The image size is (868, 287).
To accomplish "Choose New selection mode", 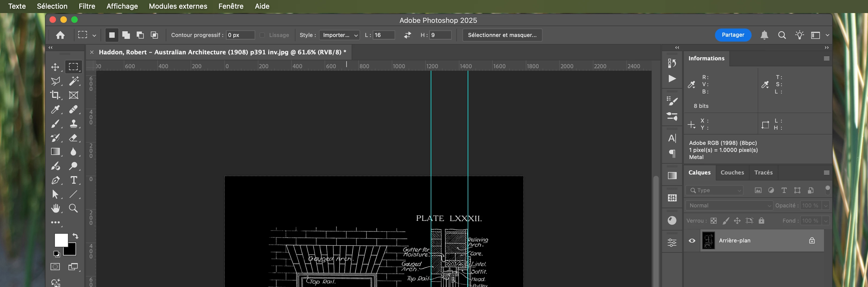I will click(112, 35).
